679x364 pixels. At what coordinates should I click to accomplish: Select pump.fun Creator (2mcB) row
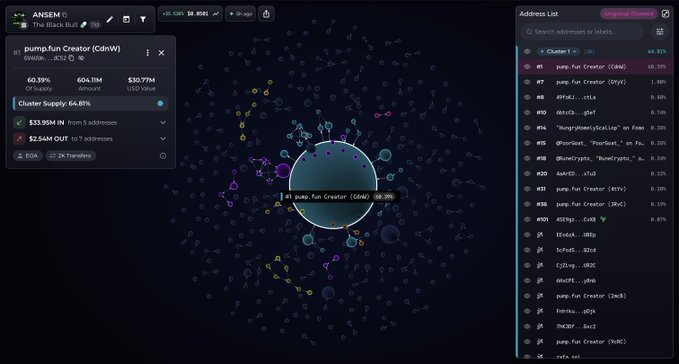[595, 296]
